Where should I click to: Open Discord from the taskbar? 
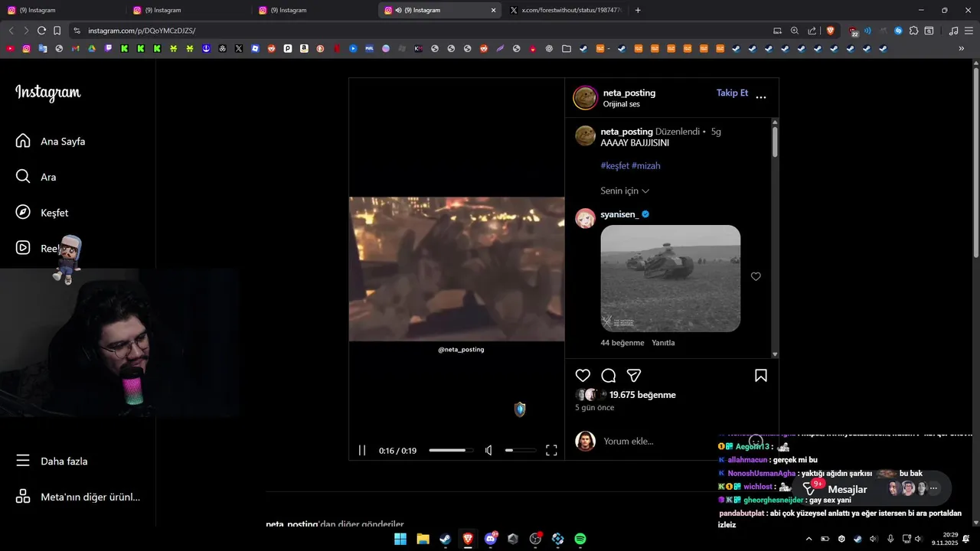tap(491, 539)
